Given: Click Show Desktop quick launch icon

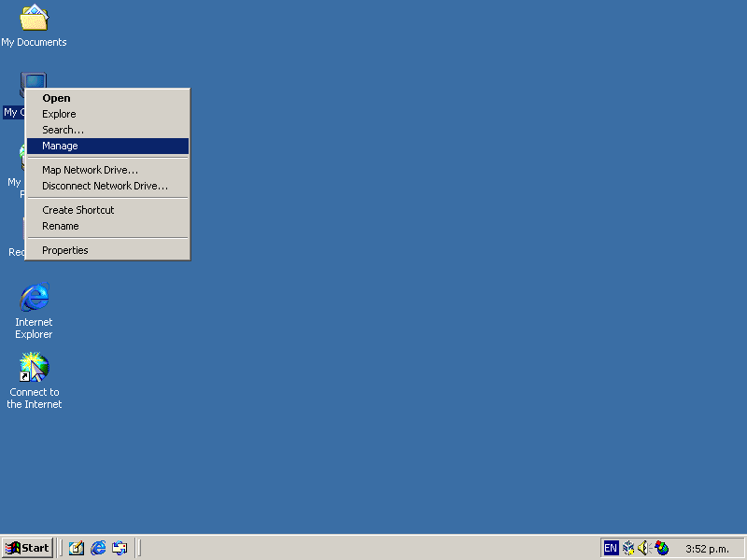Looking at the screenshot, I should click(77, 548).
